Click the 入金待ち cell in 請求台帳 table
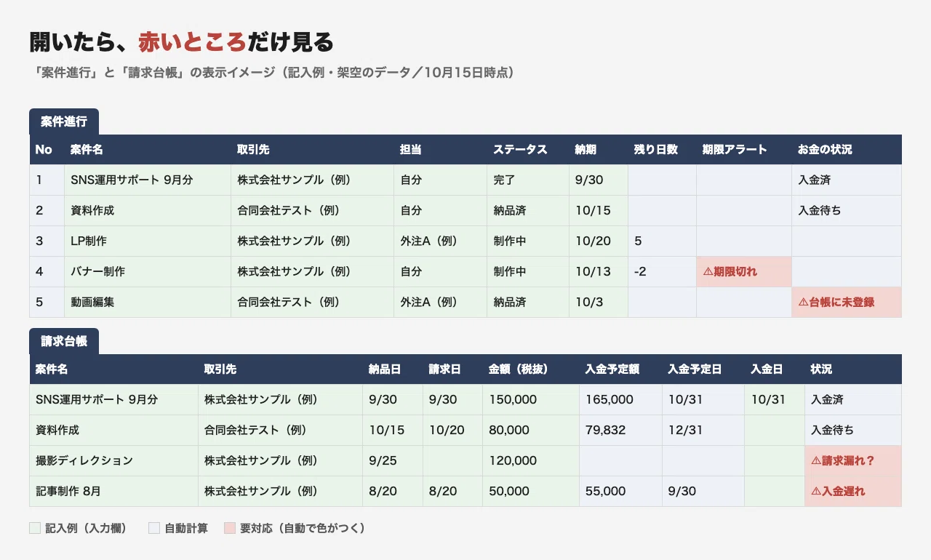The height and width of the screenshot is (560, 931). 853,431
